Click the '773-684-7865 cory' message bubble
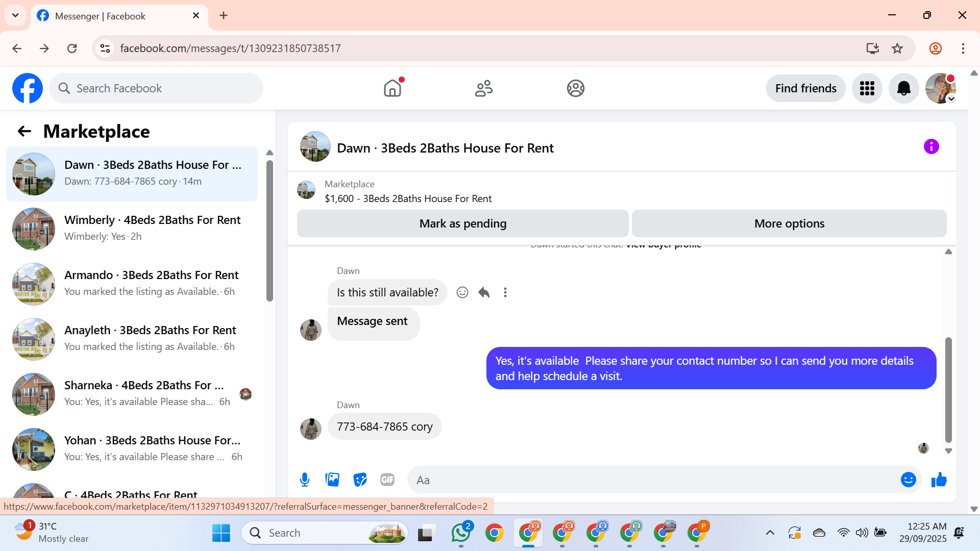 [385, 427]
